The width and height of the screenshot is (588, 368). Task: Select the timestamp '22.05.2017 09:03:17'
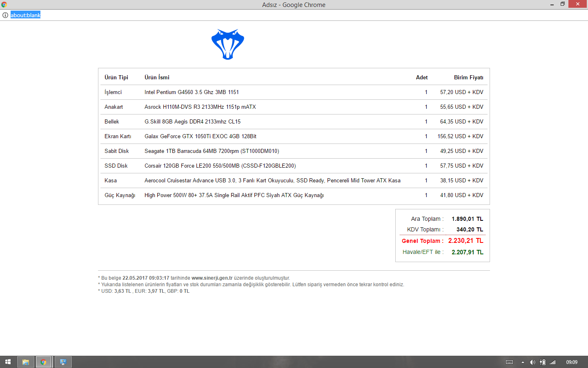point(146,278)
